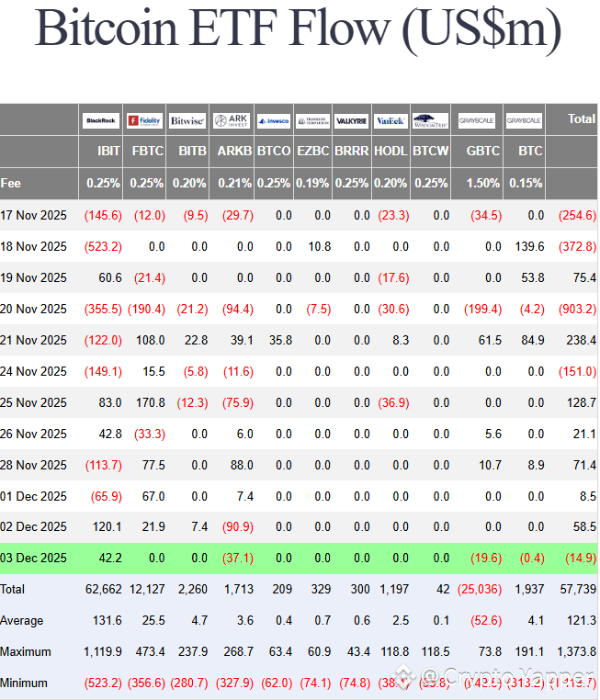The height and width of the screenshot is (700, 600).
Task: Click the HODL ticker header
Action: 391,151
